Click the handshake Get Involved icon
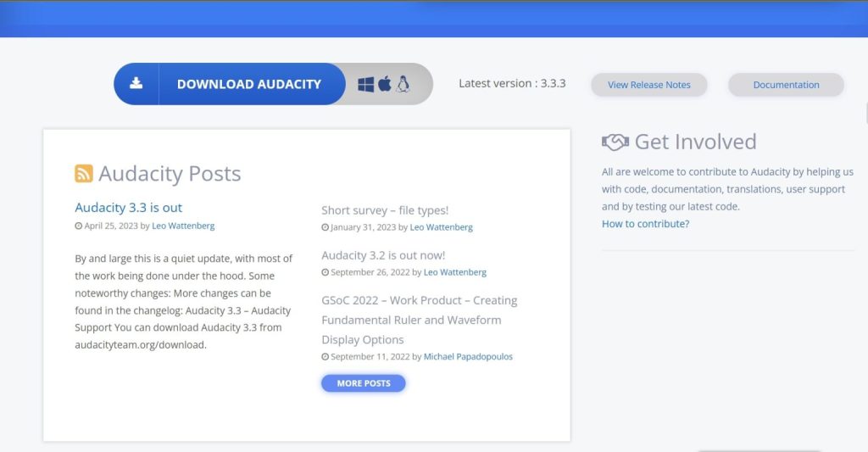Viewport: 868px width, 452px height. [x=615, y=142]
